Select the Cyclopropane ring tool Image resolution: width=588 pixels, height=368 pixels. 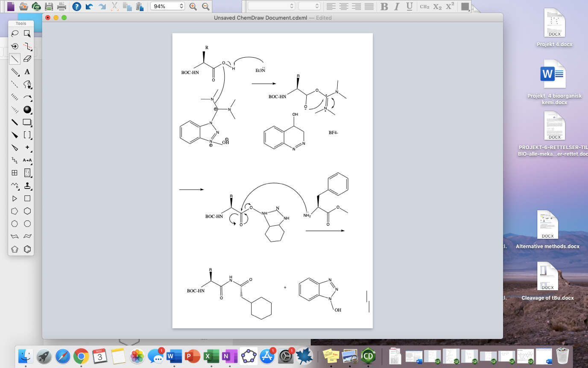click(x=15, y=198)
